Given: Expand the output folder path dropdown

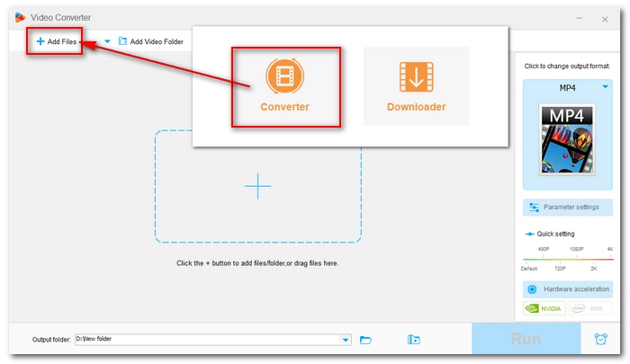Looking at the screenshot, I should (346, 340).
